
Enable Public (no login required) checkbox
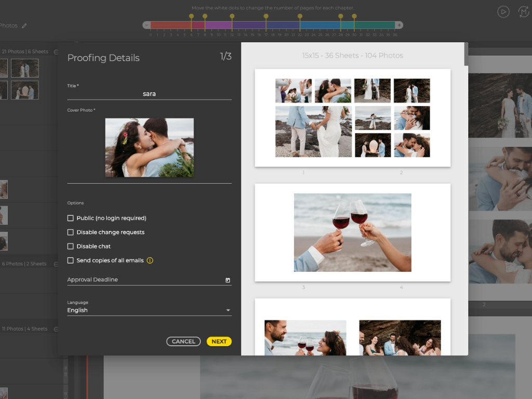(70, 218)
